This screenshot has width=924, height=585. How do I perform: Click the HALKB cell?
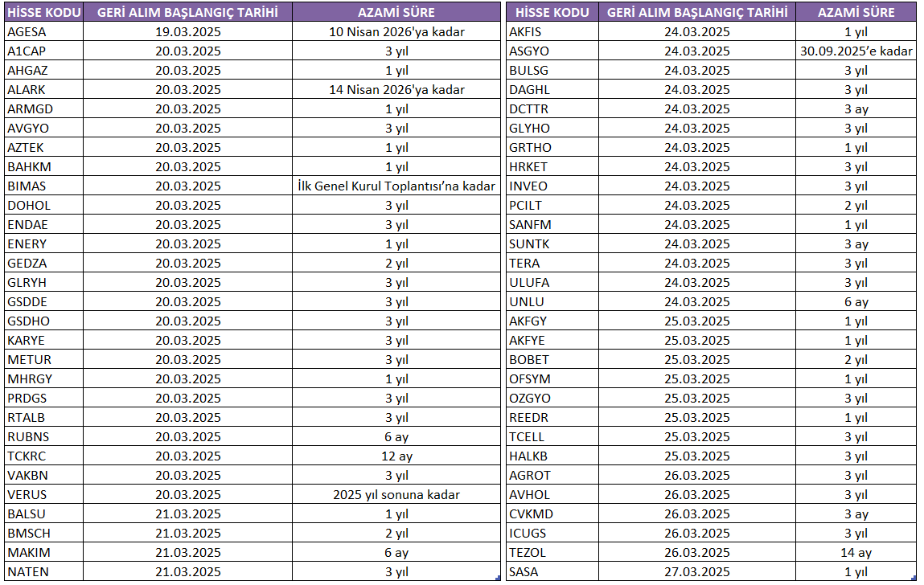[552, 456]
